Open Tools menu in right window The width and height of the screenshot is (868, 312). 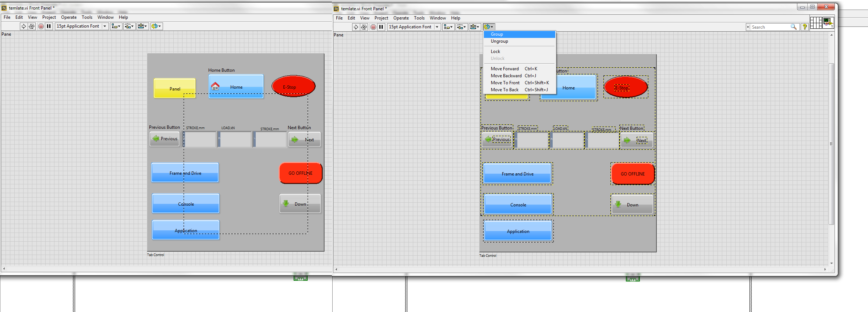(419, 18)
